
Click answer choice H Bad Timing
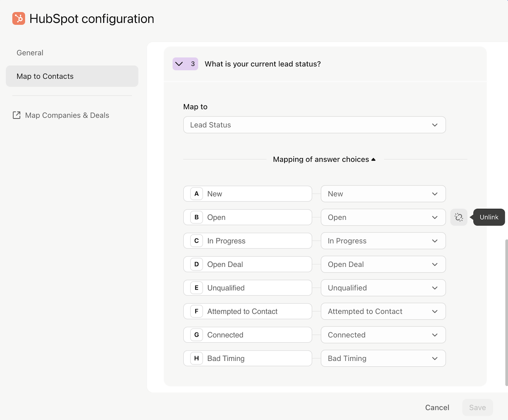248,358
